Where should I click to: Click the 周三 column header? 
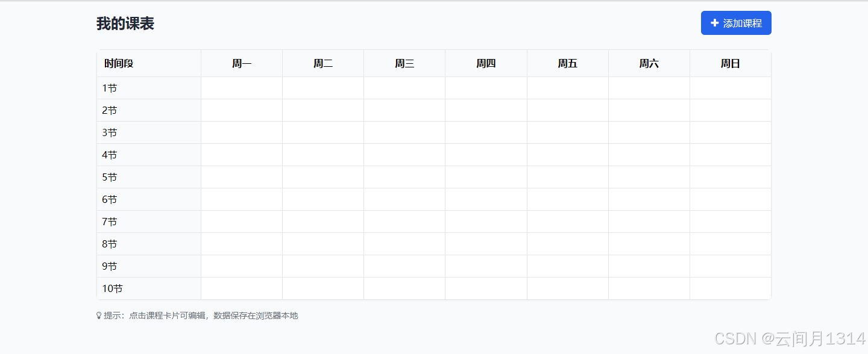click(404, 63)
